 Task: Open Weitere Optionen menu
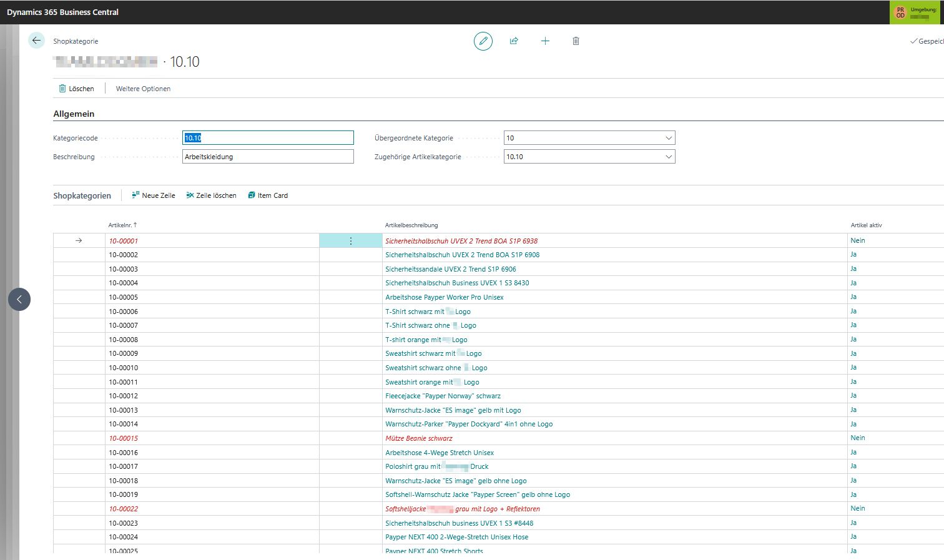coord(143,89)
